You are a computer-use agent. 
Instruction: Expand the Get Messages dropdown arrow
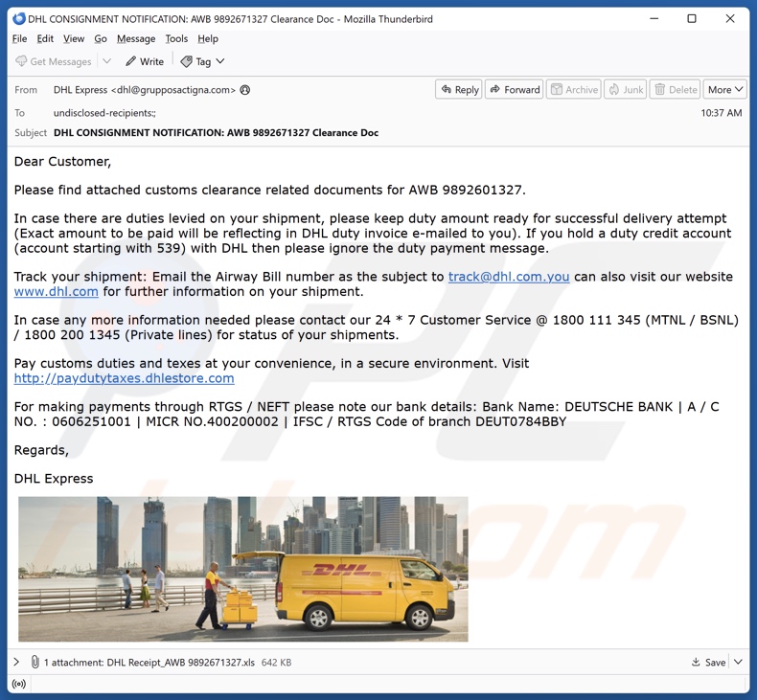pos(107,61)
